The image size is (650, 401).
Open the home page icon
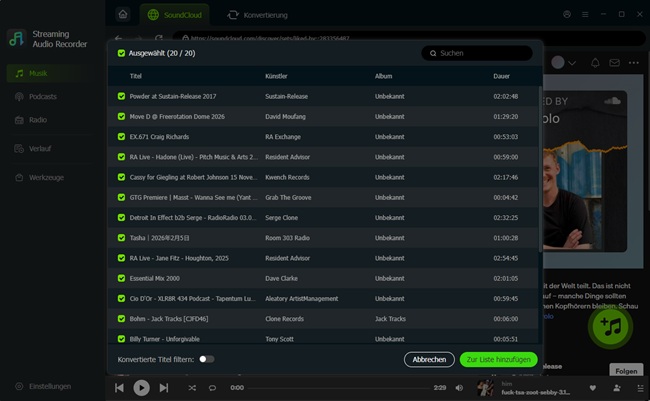123,15
